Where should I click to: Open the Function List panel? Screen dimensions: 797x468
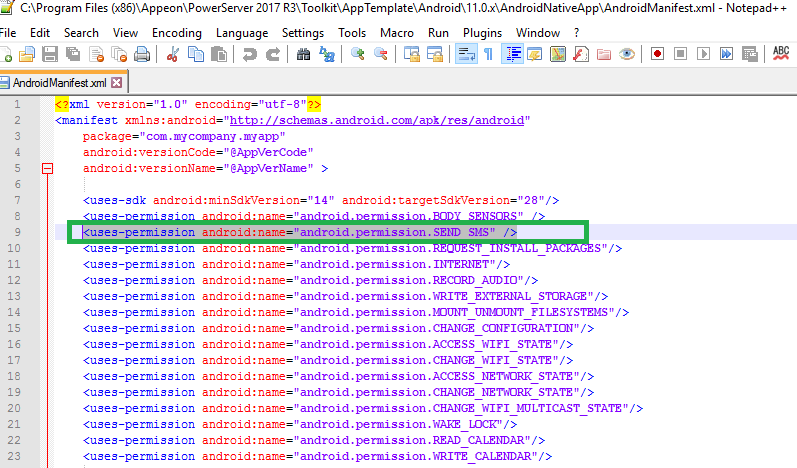point(581,54)
